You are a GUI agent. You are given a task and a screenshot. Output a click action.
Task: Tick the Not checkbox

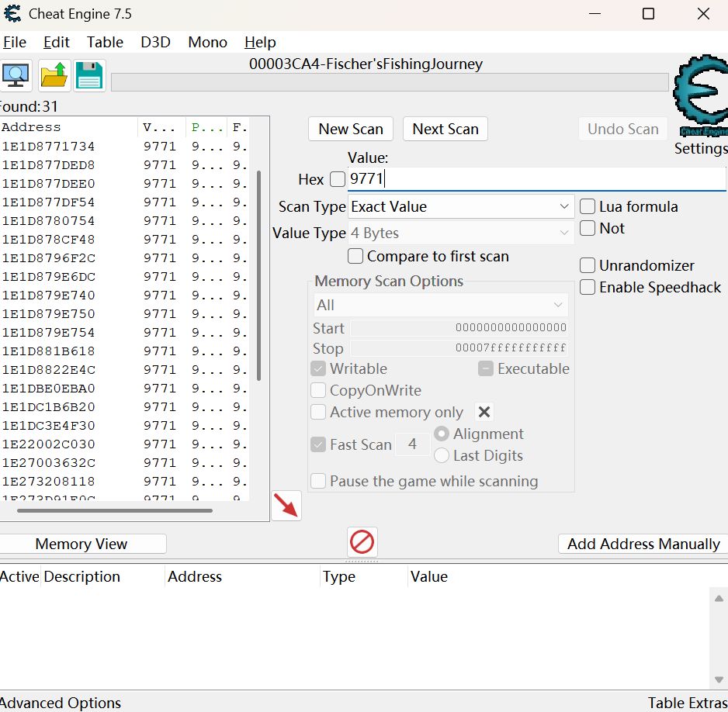coord(588,228)
